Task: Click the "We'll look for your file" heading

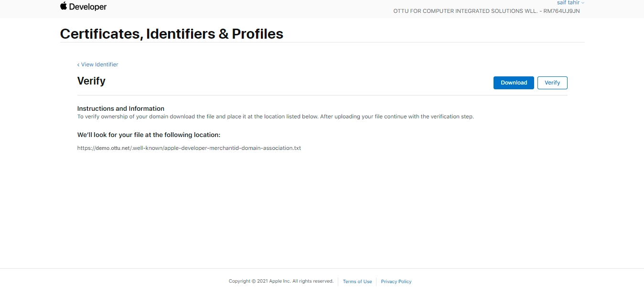Action: (149, 135)
